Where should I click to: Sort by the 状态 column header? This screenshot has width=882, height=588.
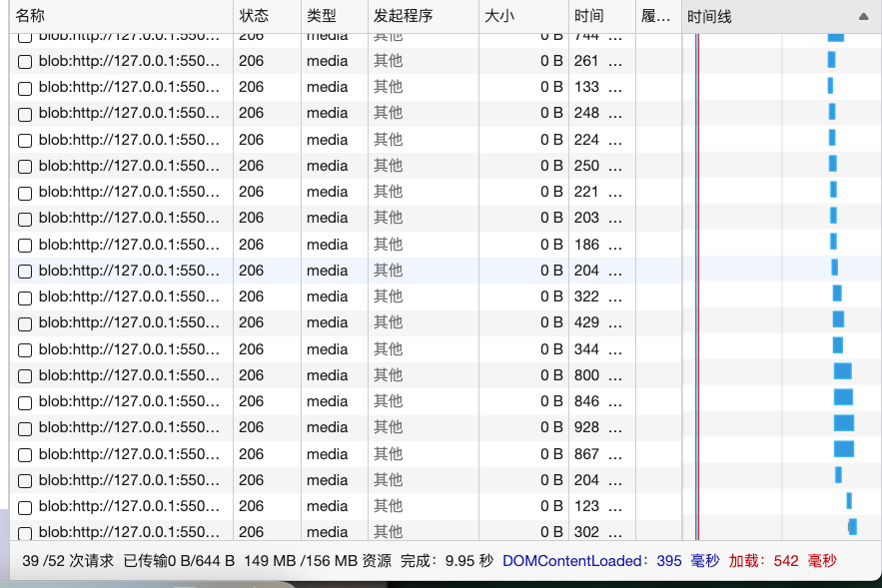[x=254, y=17]
